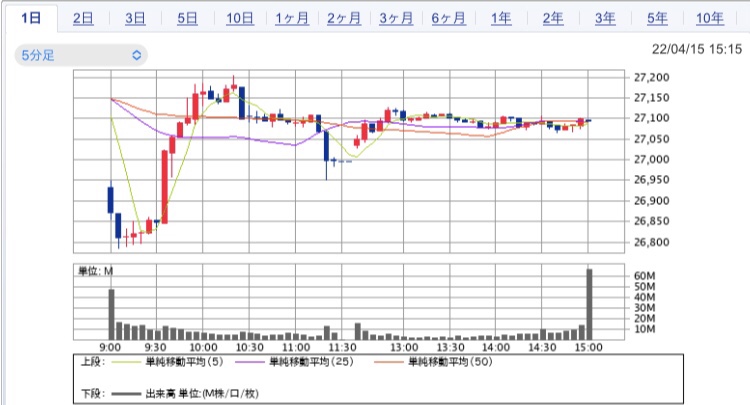Click the 単位: M unit label

point(95,271)
